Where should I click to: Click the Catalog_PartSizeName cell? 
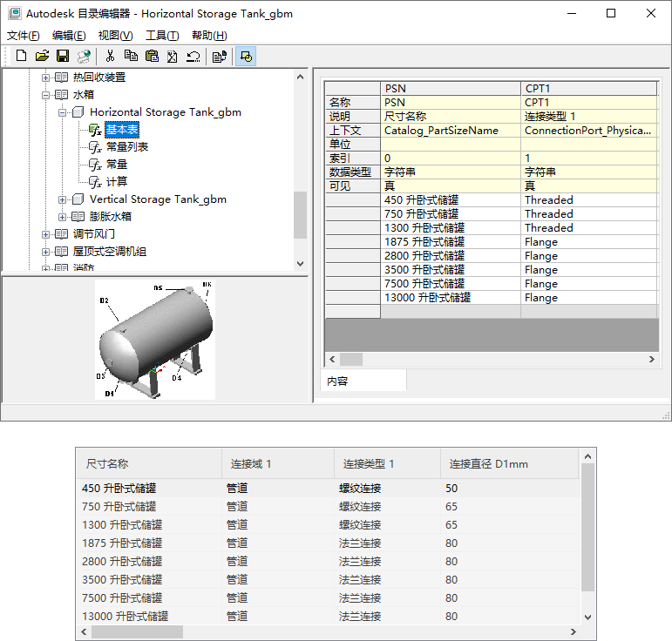point(451,130)
